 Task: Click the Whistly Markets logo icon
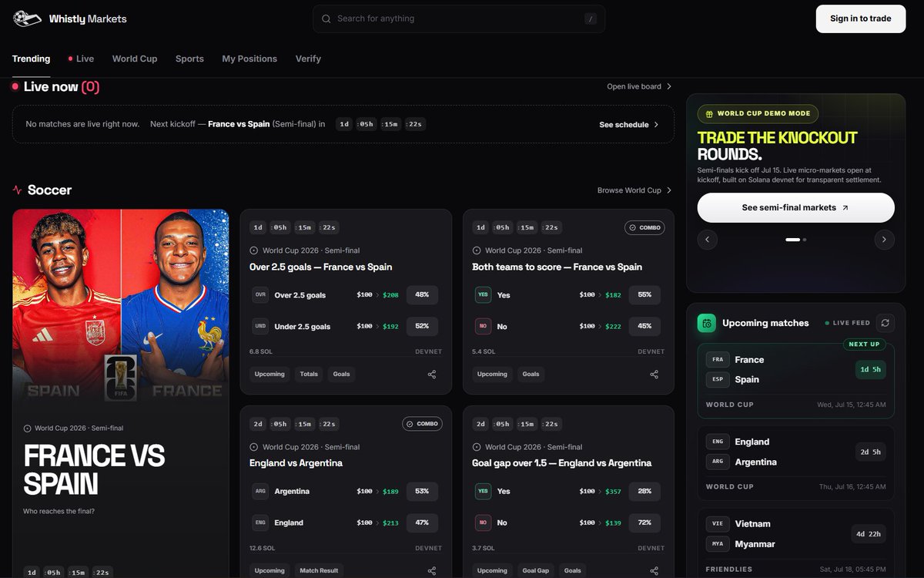pyautogui.click(x=27, y=18)
